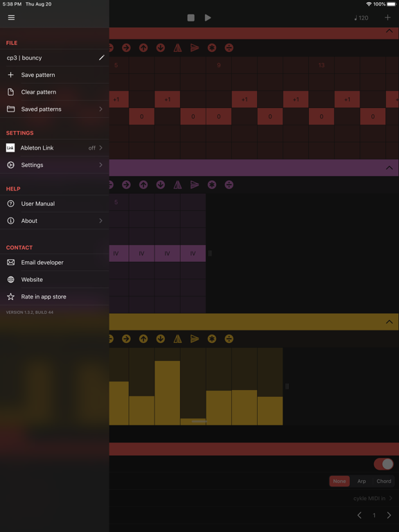This screenshot has height=532, width=399.
Task: Shift purple pattern right with arrow icon
Action: 126,185
